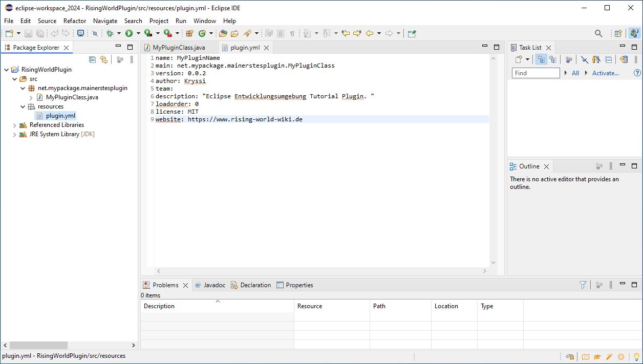The width and height of the screenshot is (643, 364).
Task: Click the magnifier Search icon at top right
Action: coord(598,33)
